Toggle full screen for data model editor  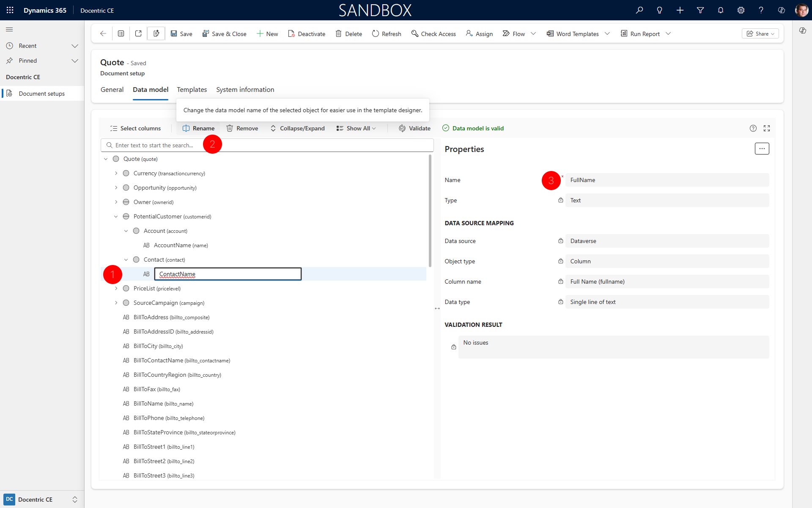[x=767, y=128]
